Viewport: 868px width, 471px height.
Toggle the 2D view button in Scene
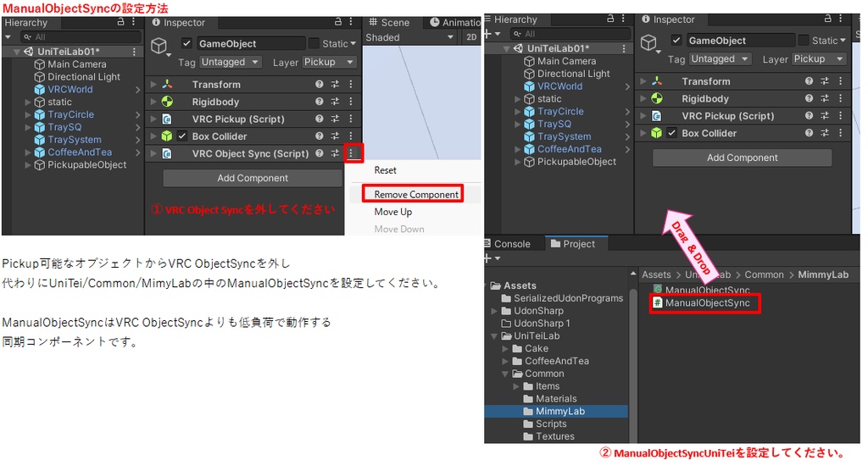coord(471,37)
